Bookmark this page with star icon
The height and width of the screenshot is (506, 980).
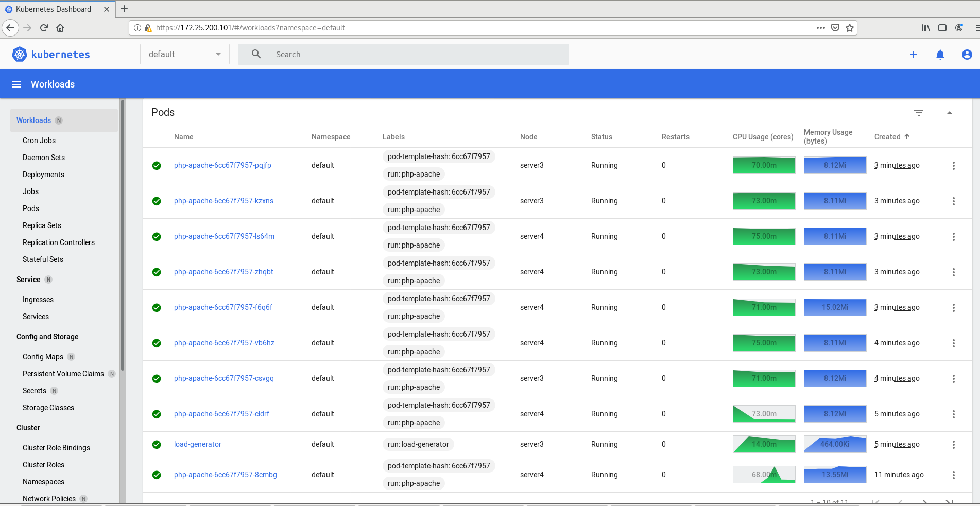tap(850, 28)
